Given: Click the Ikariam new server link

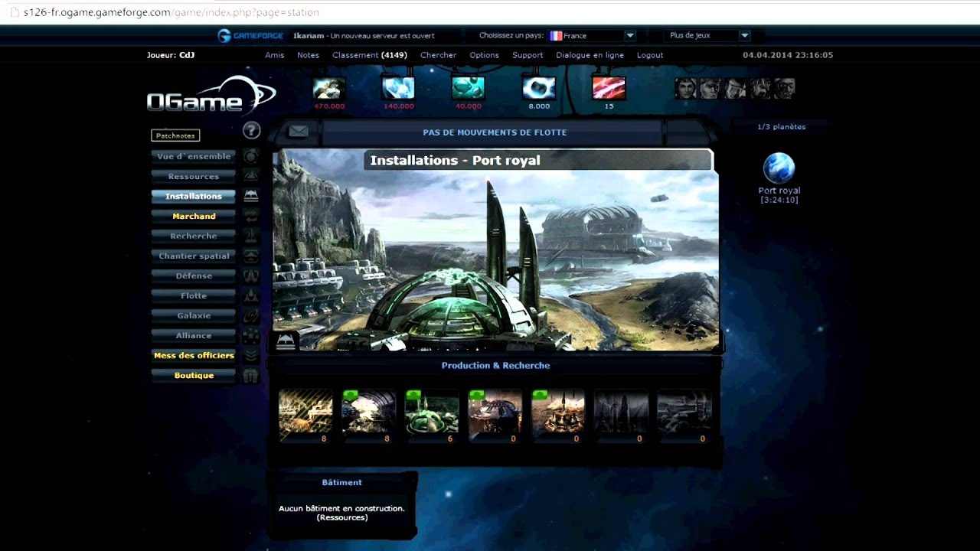Looking at the screenshot, I should pyautogui.click(x=364, y=36).
